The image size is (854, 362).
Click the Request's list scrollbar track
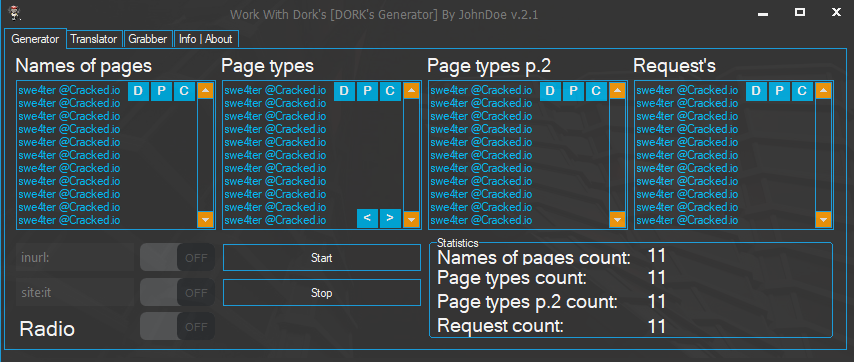823,155
